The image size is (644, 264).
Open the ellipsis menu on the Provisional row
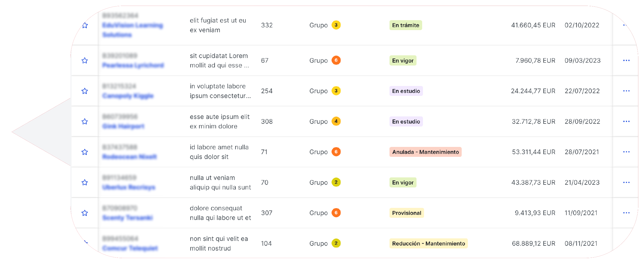point(627,213)
